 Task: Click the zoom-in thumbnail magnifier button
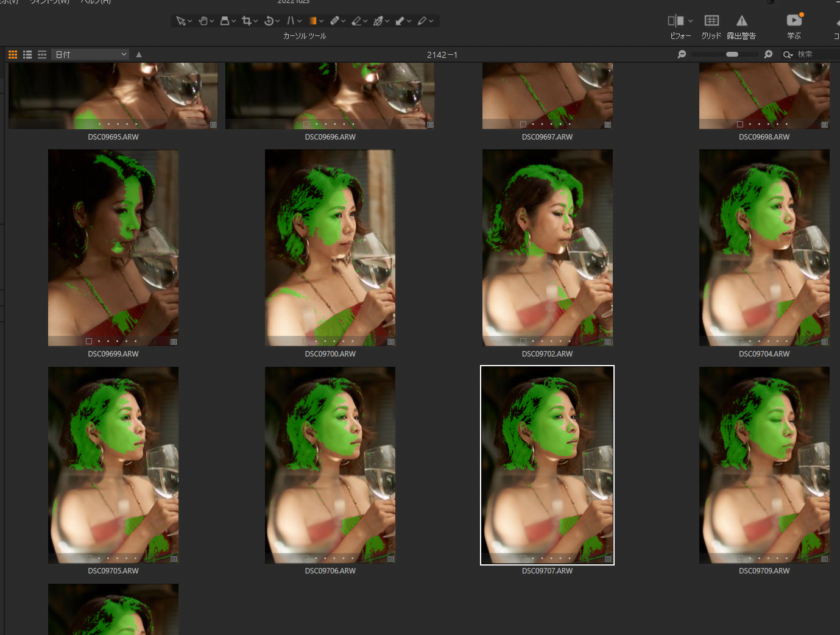click(768, 55)
